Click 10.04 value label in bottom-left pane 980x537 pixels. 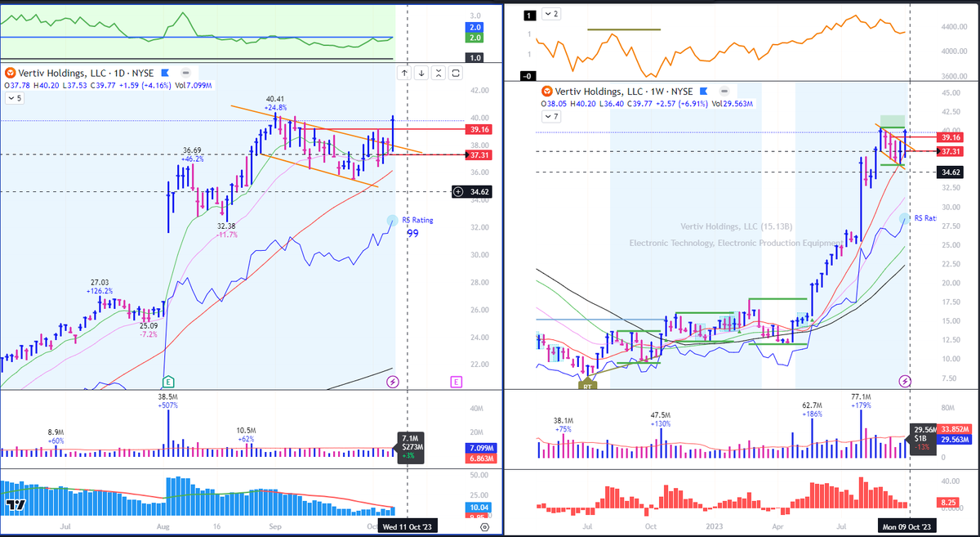479,508
